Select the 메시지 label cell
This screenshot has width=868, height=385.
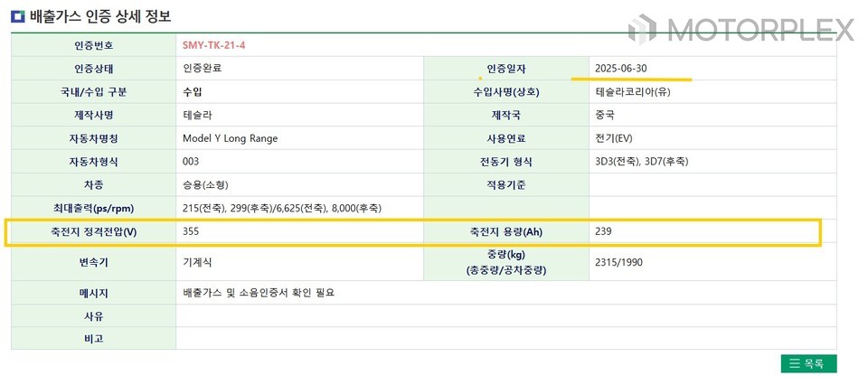click(93, 293)
